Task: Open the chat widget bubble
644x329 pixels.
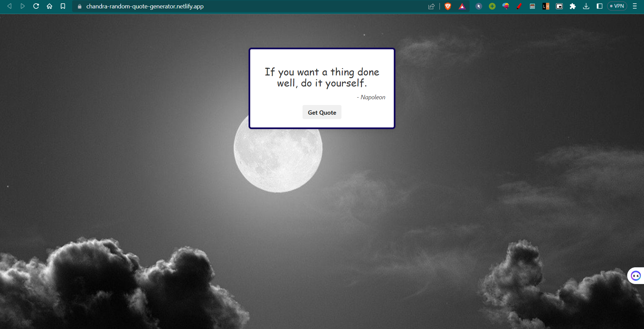Action: click(636, 275)
